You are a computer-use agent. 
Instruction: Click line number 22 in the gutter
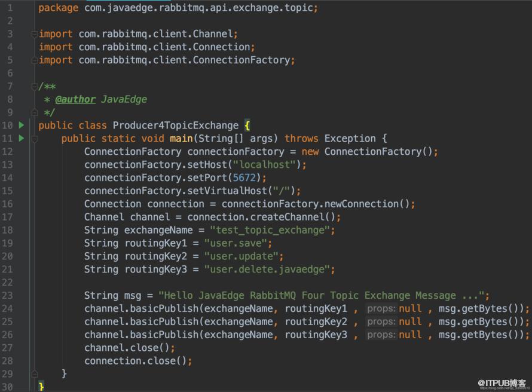click(7, 282)
